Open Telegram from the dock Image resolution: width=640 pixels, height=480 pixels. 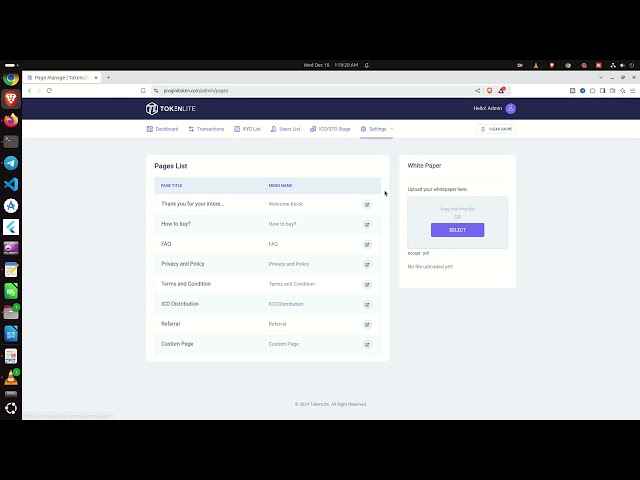tap(11, 163)
